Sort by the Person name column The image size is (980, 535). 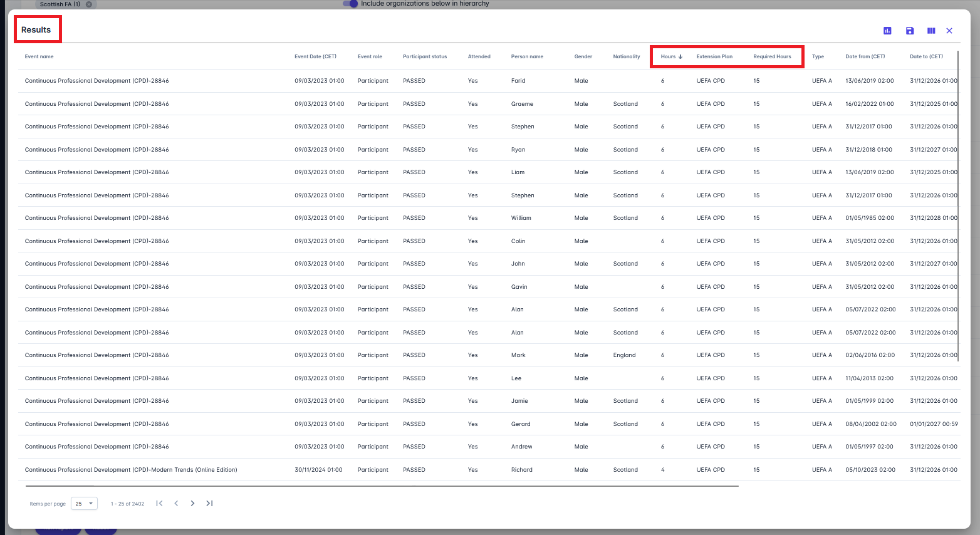click(527, 56)
